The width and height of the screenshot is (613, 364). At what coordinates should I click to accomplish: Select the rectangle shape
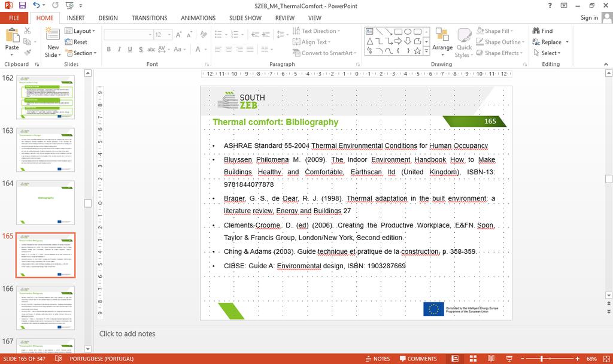click(398, 32)
